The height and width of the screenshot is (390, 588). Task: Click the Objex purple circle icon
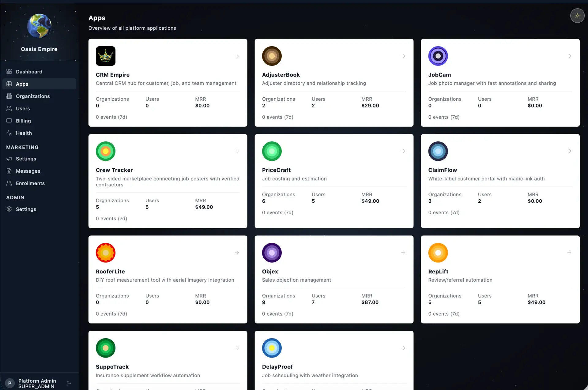click(x=272, y=253)
